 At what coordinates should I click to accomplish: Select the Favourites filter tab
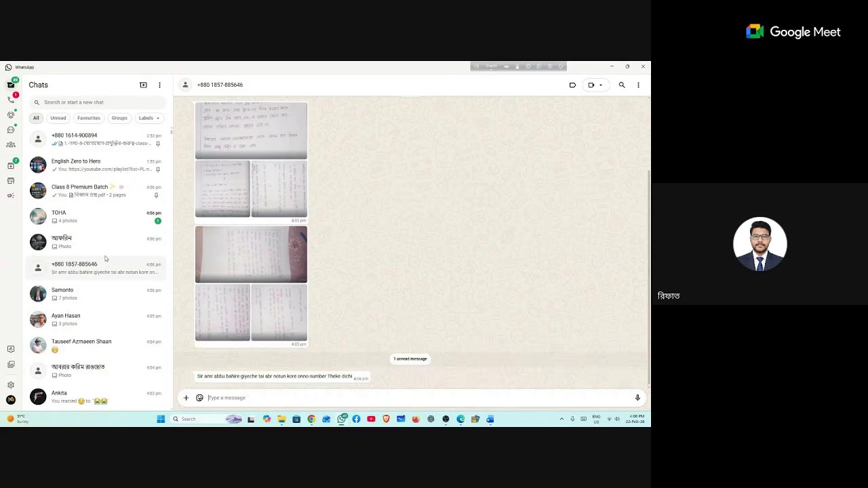(x=89, y=118)
